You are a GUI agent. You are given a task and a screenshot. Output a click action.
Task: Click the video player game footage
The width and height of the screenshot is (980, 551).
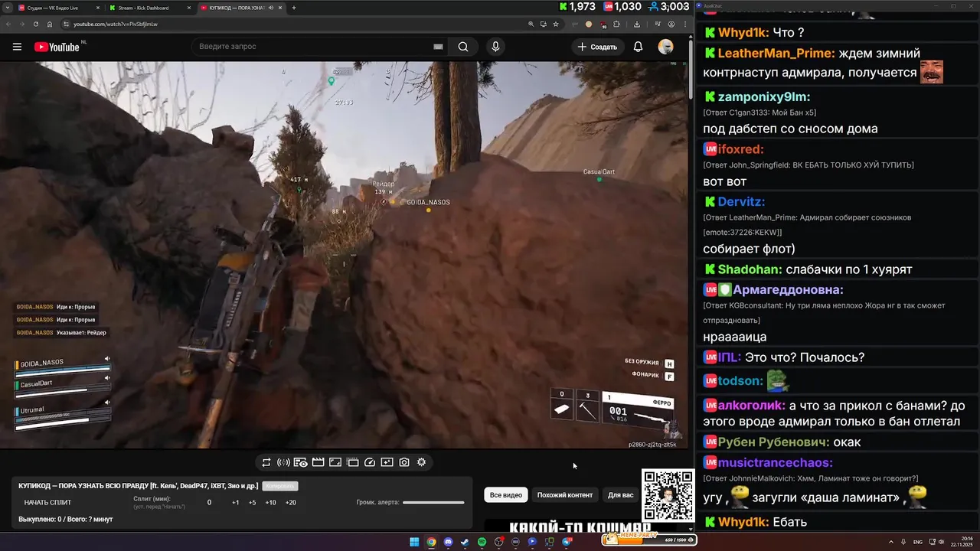pos(345,255)
